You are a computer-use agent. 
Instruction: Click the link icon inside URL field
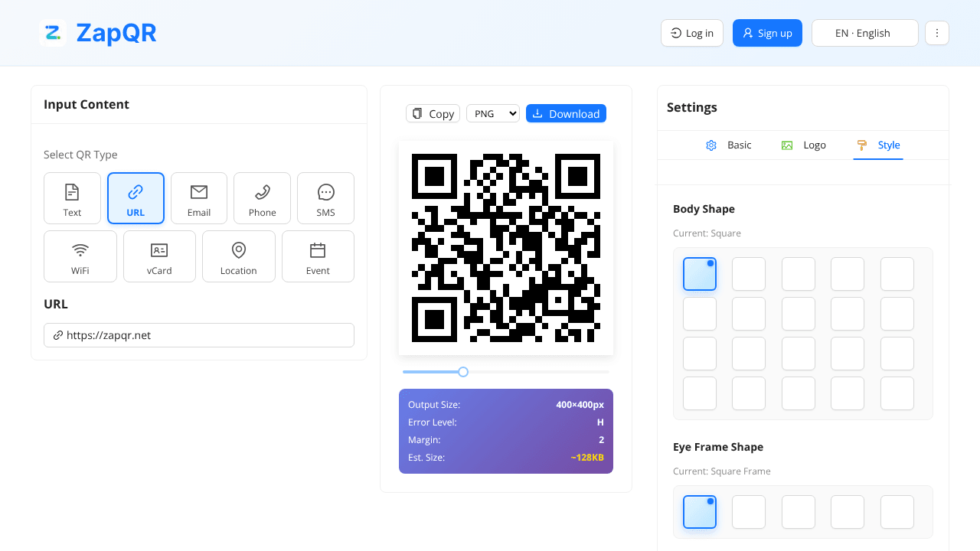tap(58, 335)
